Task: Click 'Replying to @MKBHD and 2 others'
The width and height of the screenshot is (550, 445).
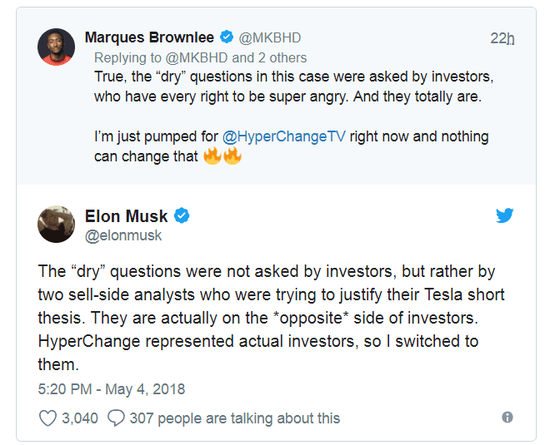Action: [201, 58]
